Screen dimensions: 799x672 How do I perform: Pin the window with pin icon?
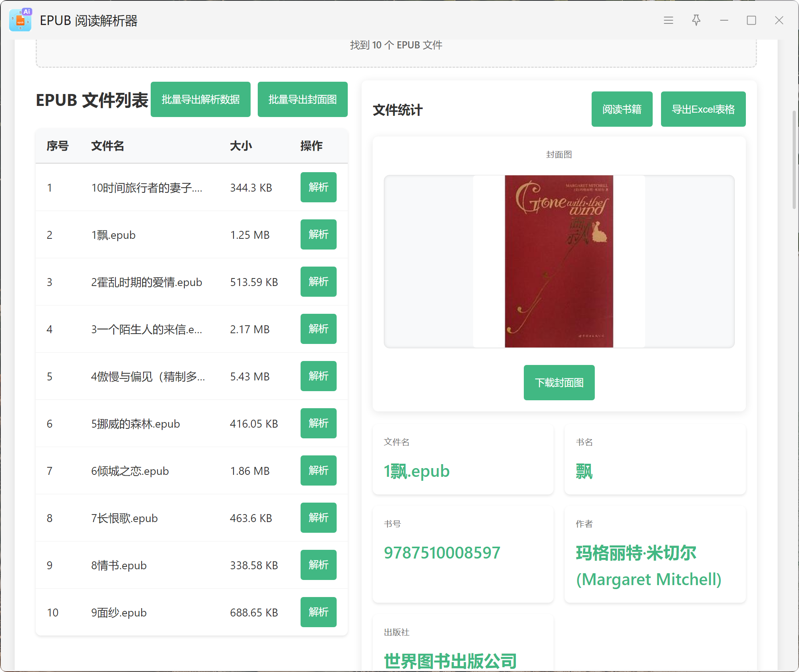pyautogui.click(x=696, y=20)
